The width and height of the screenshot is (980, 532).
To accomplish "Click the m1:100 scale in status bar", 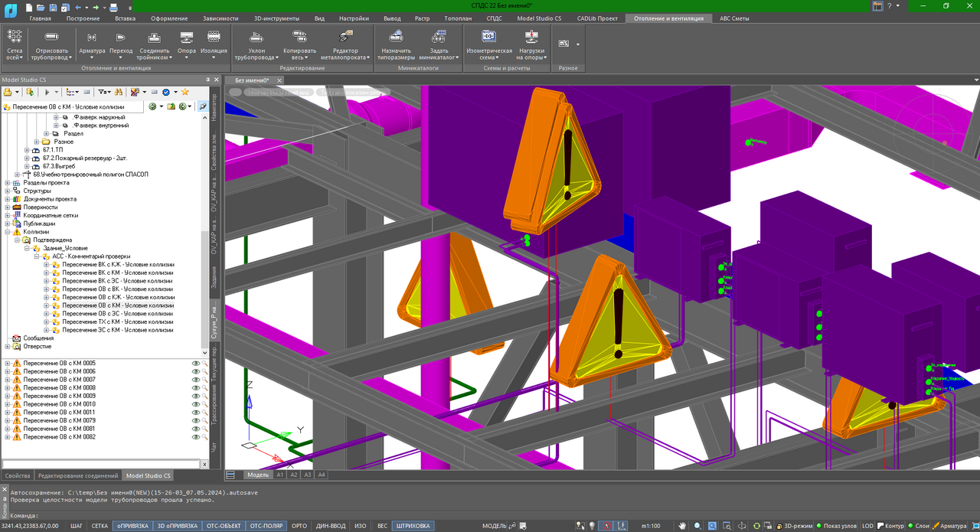I will 651,526.
